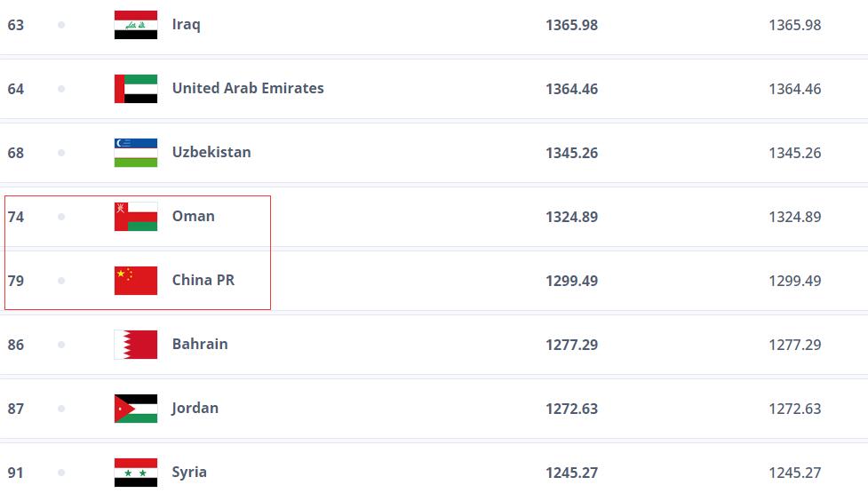
Task: Click China PR's 1299.49 total points
Action: 571,281
